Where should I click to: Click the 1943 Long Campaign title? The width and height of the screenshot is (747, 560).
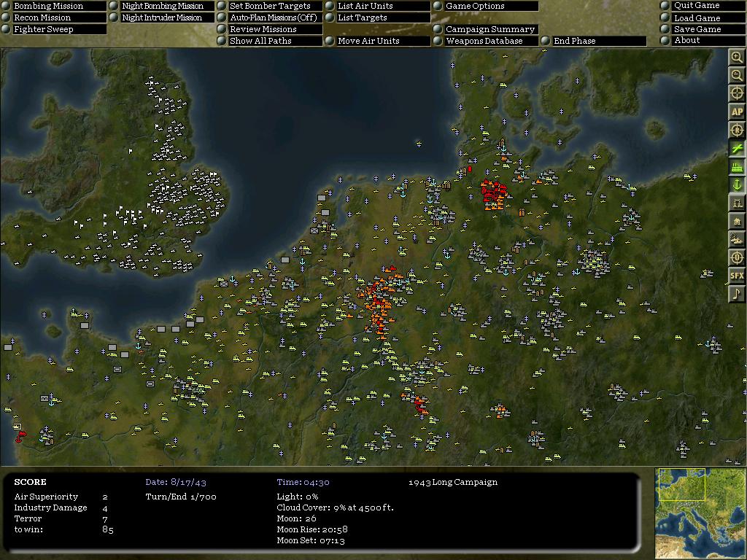tap(453, 482)
